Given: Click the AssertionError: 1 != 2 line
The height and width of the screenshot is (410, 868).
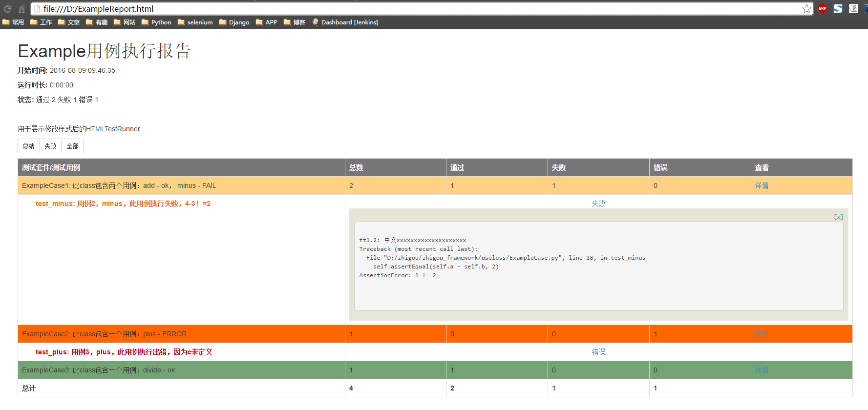Looking at the screenshot, I should click(x=398, y=275).
